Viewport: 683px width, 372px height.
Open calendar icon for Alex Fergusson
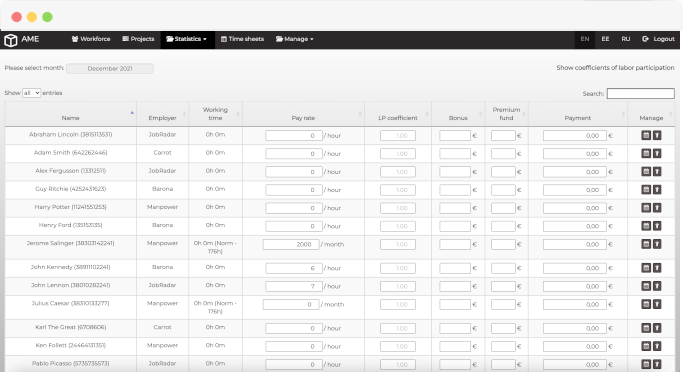point(646,172)
